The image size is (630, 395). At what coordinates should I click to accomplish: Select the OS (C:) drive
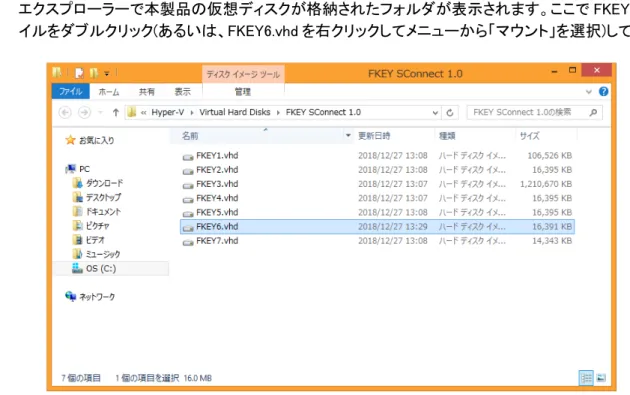[x=101, y=268]
